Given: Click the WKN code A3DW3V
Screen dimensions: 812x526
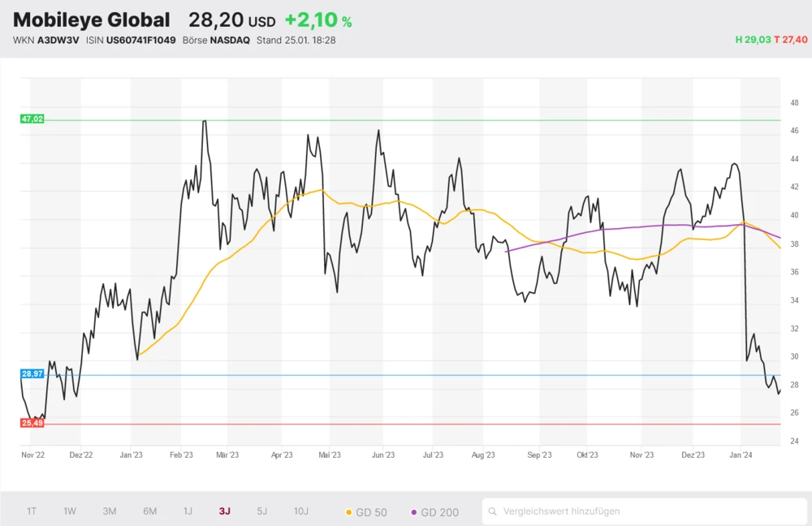Looking at the screenshot, I should [x=58, y=40].
